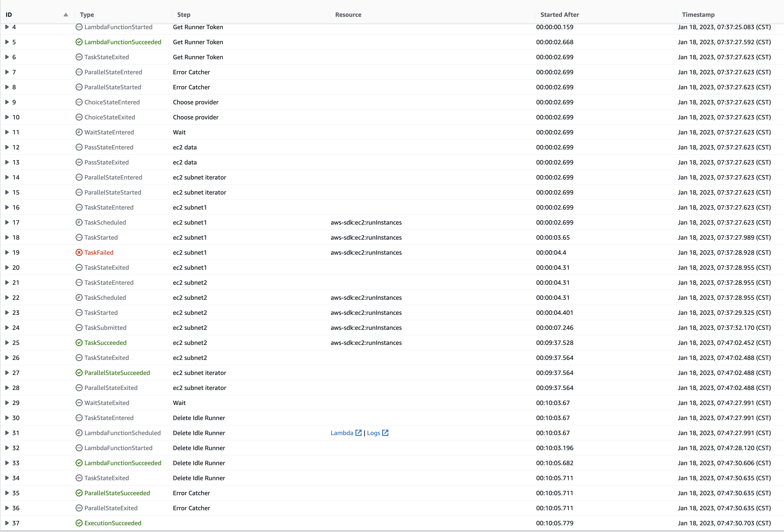
Task: Click the clock icon next to WaitStateEntered
Action: (79, 132)
